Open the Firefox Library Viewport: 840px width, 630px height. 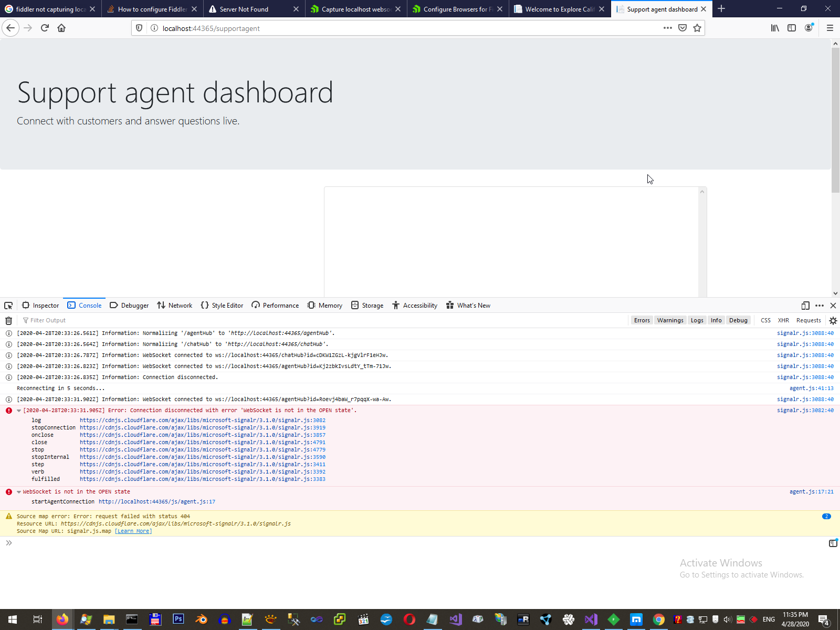(x=775, y=28)
